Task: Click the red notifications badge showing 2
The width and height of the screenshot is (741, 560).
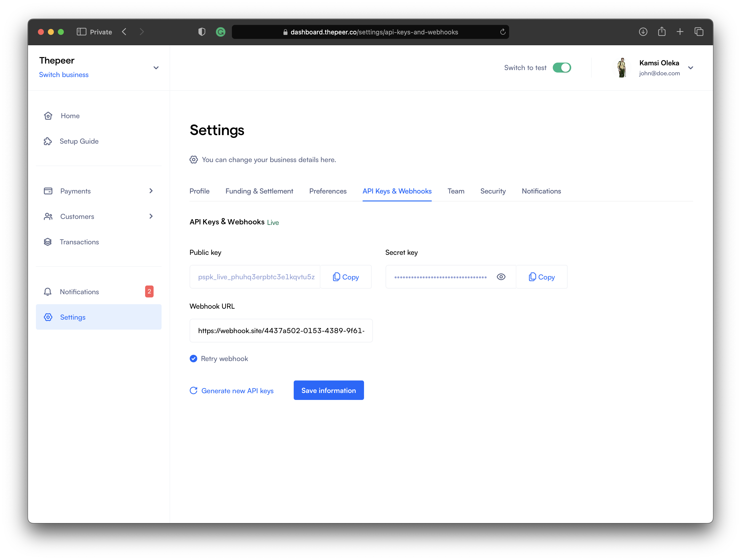Action: 149,291
